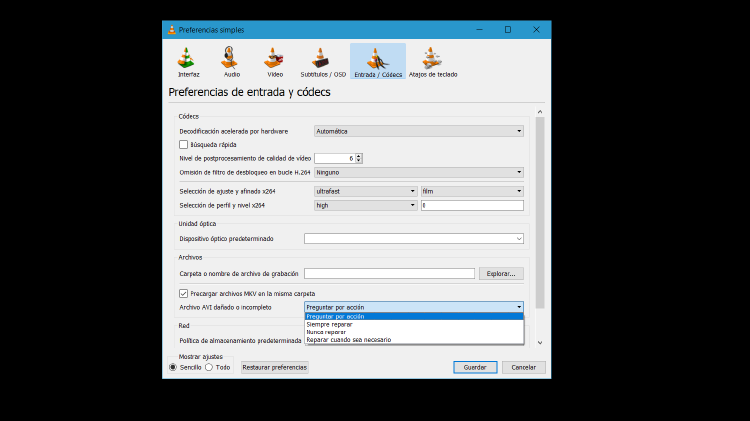Increase the postprocesamiento quality level spinner
Image resolution: width=750 pixels, height=421 pixels.
pyautogui.click(x=359, y=156)
